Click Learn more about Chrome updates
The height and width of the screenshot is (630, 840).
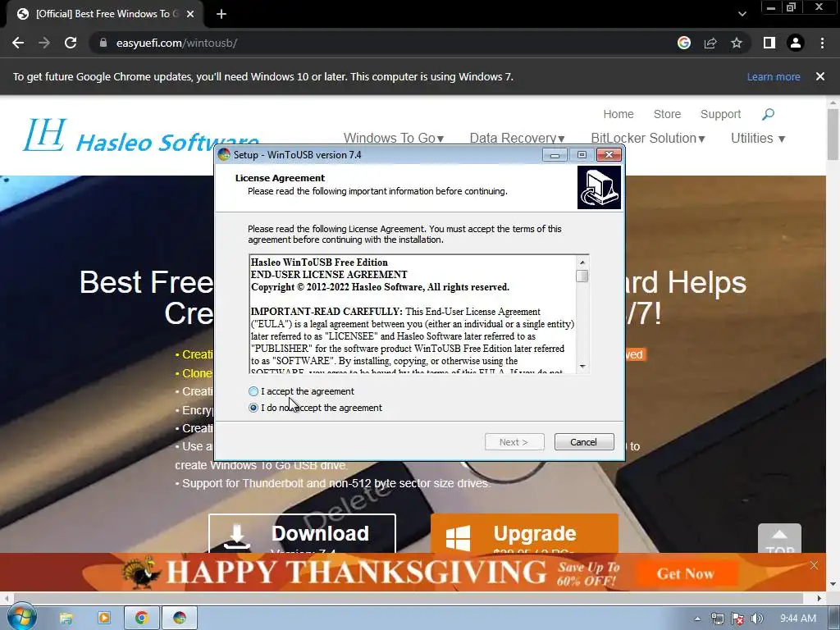(x=774, y=76)
